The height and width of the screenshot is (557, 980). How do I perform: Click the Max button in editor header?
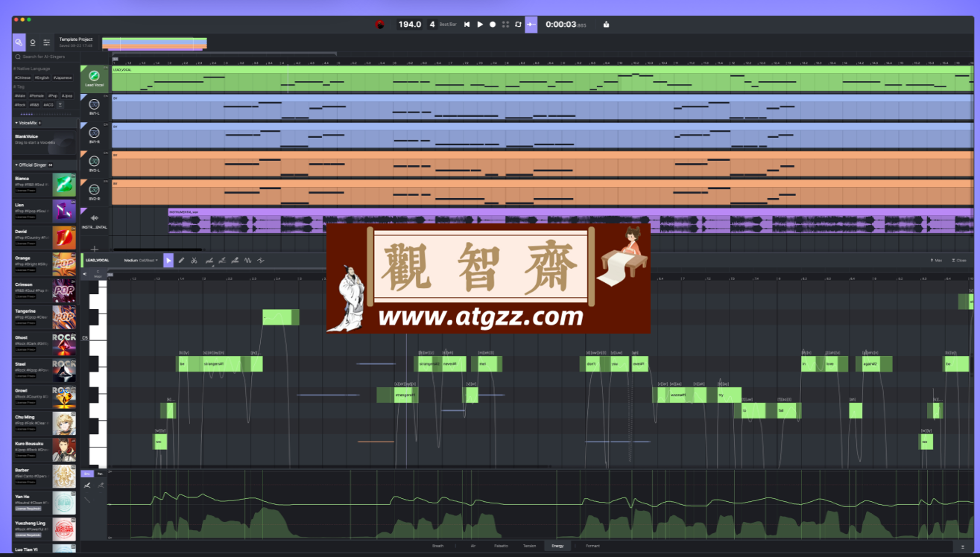pyautogui.click(x=936, y=261)
